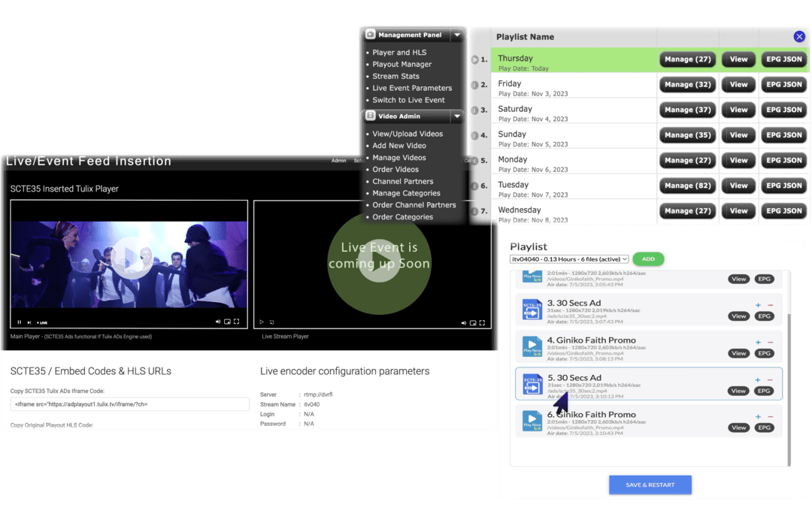The width and height of the screenshot is (812, 526).
Task: Open Playout Manager menu item
Action: click(x=402, y=65)
